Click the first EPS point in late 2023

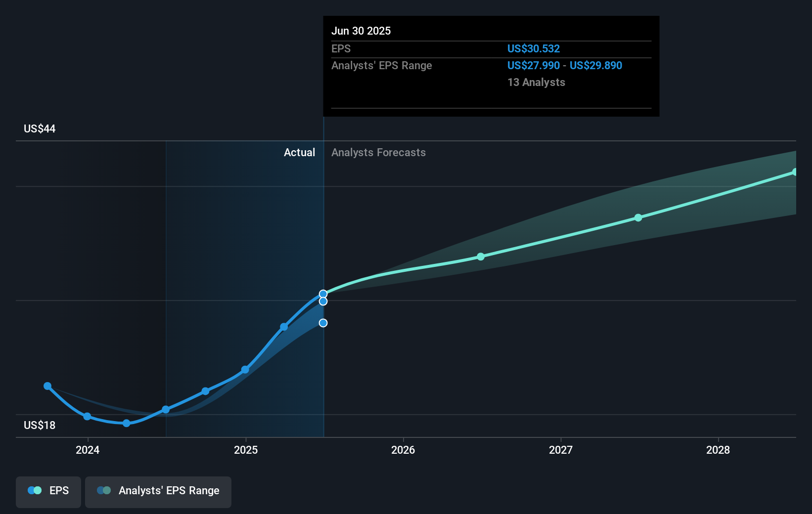point(47,386)
